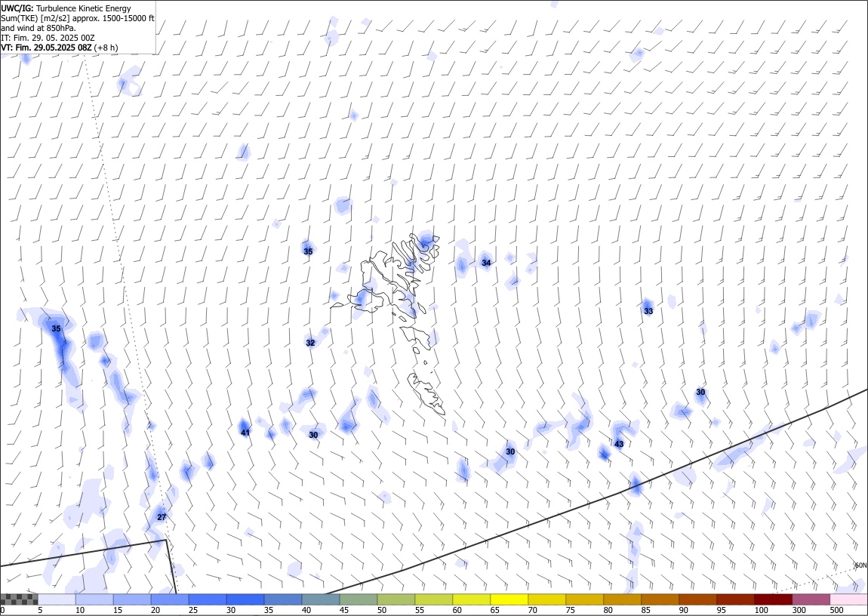Click the 15–20 legend color swatch

click(x=132, y=599)
